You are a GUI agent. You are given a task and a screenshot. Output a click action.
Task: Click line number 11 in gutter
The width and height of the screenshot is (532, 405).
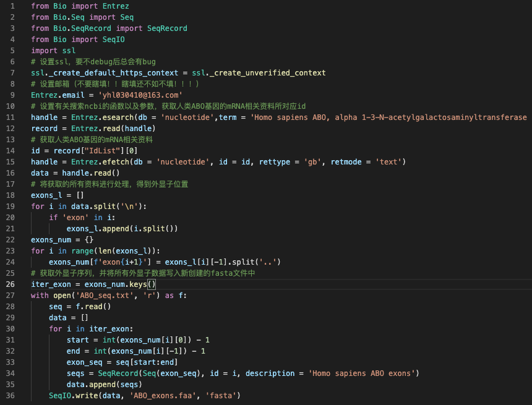[x=10, y=117]
